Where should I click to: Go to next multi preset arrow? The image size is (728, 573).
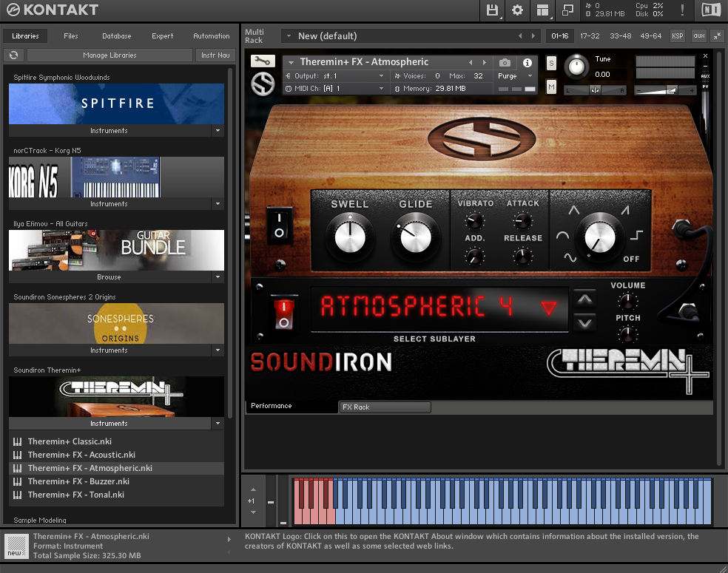pyautogui.click(x=533, y=35)
